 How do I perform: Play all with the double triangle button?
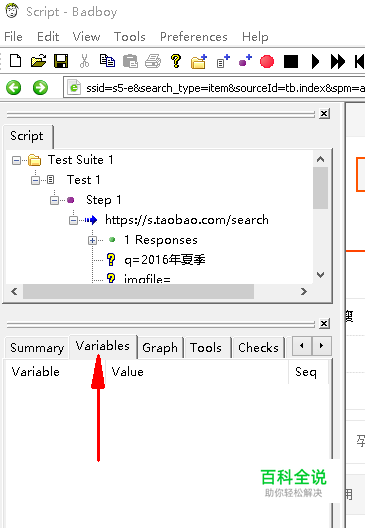(x=338, y=62)
